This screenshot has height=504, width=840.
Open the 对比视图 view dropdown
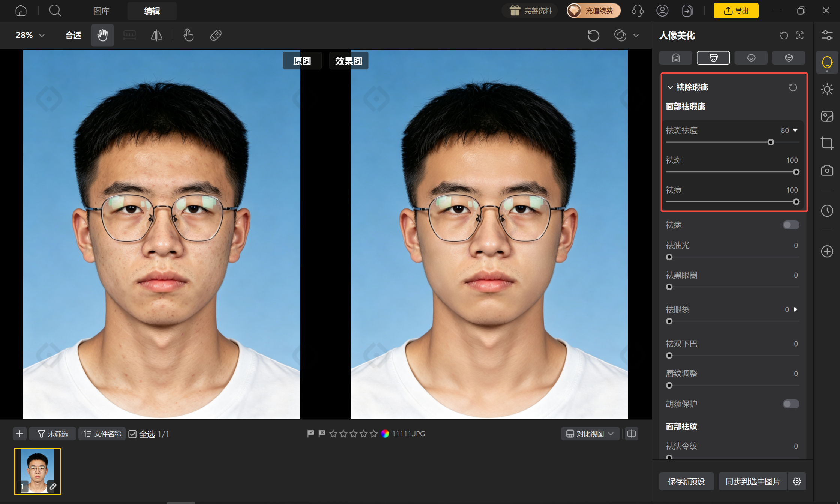point(590,434)
